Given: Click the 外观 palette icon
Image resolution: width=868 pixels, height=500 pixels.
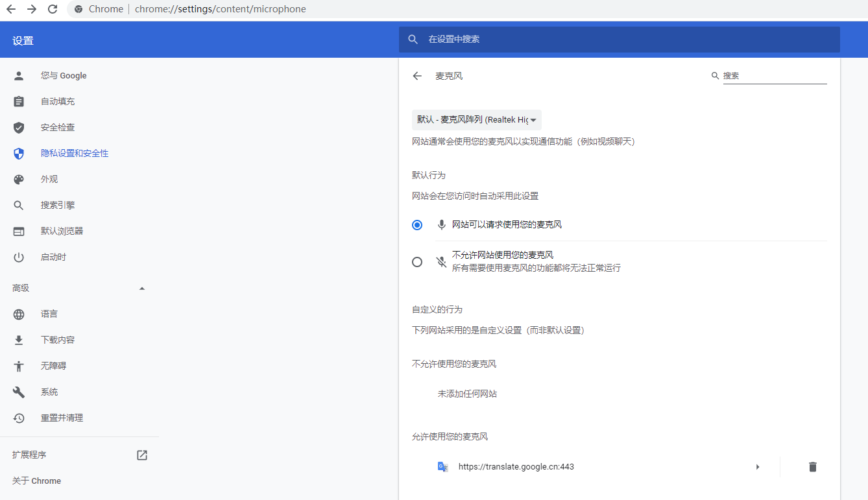Looking at the screenshot, I should (19, 180).
